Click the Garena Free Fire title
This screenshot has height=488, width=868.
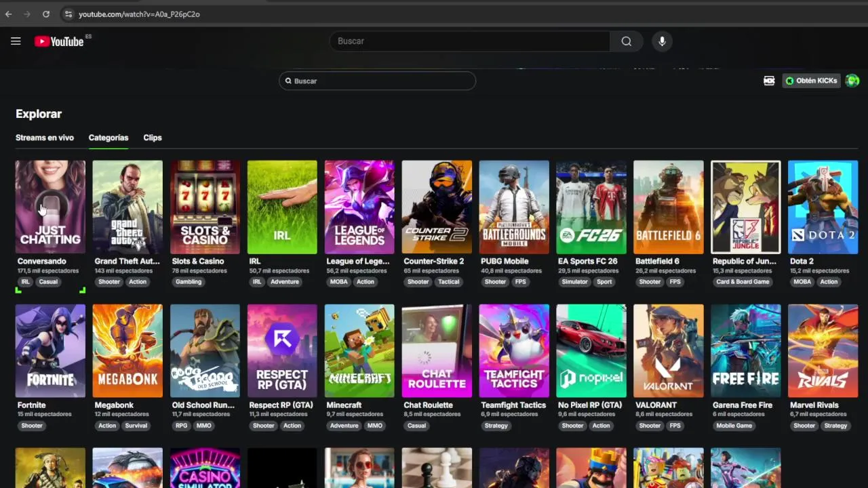tap(743, 405)
